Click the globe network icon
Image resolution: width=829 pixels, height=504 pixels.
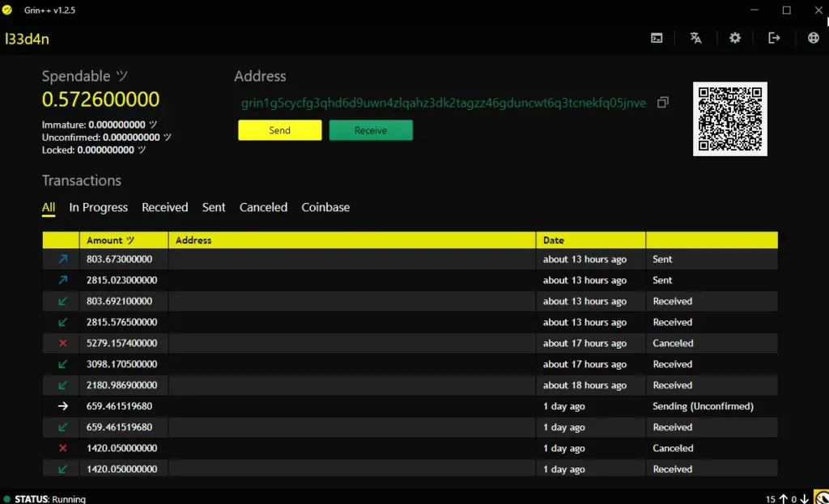[x=813, y=38]
